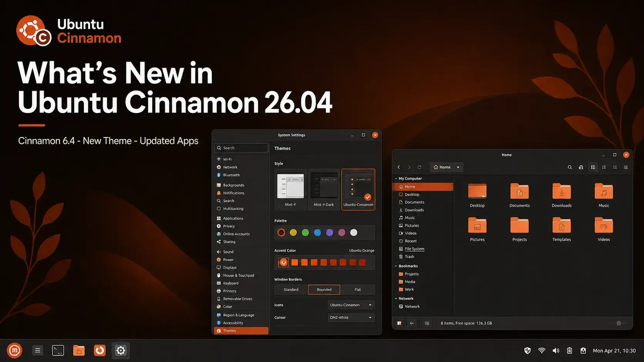Open search in the file manager toolbar
Screen dimensions: 644x362
[570, 167]
